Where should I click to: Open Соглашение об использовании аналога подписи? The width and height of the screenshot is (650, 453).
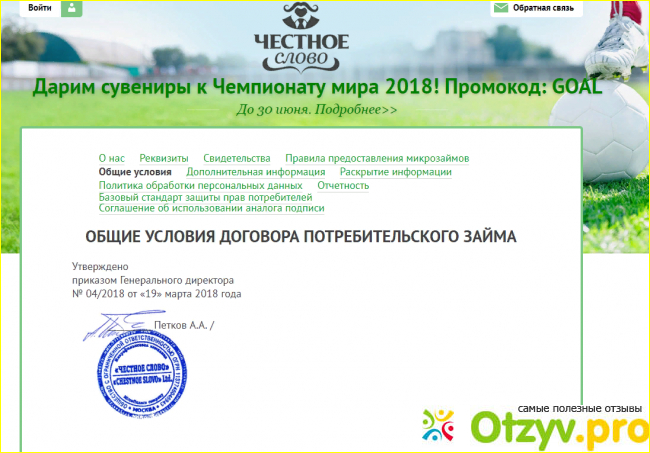(211, 209)
